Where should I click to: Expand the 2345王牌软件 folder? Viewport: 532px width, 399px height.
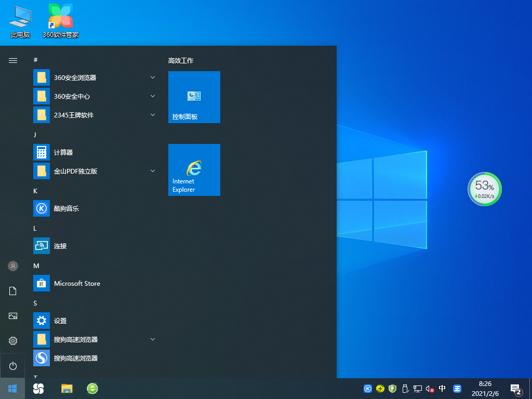coord(152,114)
